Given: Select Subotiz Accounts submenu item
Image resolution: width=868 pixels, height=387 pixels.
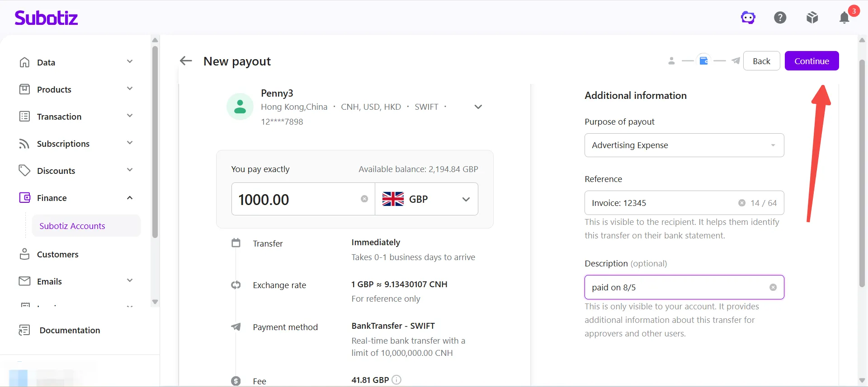Looking at the screenshot, I should pos(86,226).
